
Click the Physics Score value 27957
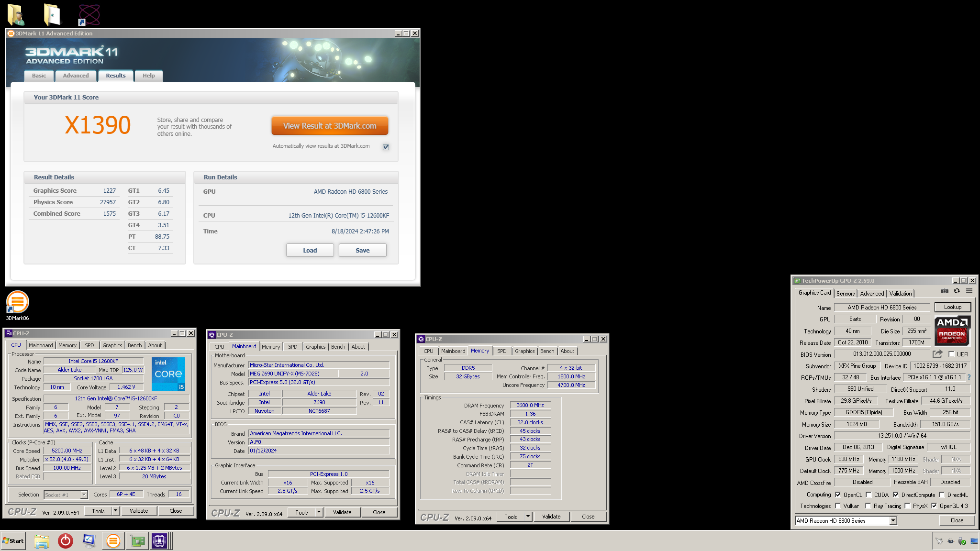click(108, 202)
